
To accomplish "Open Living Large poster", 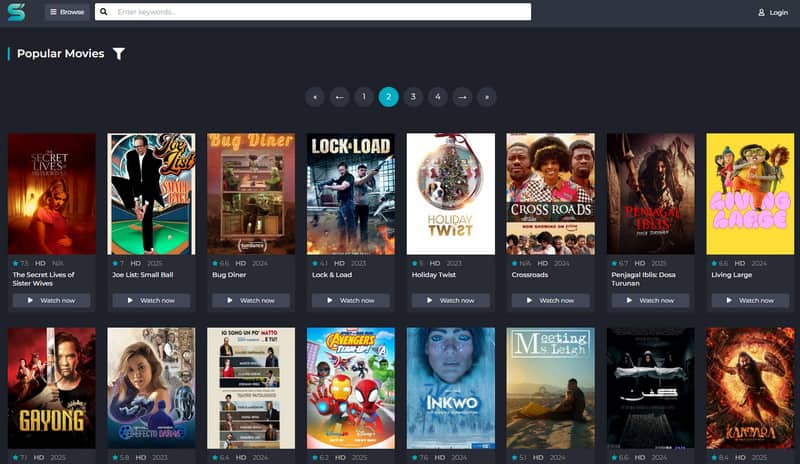I will tap(750, 194).
